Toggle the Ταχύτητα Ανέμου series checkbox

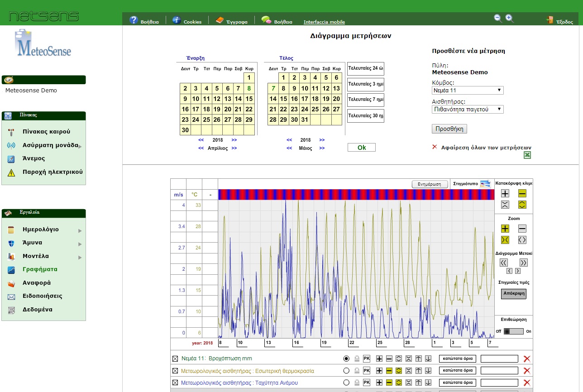[x=175, y=383]
